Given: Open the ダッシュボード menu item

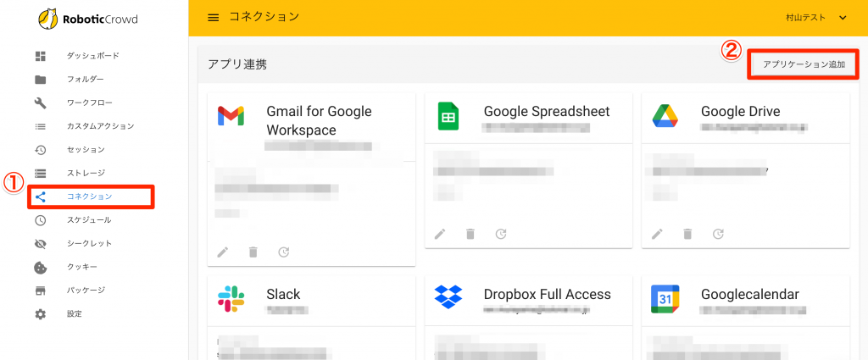Looking at the screenshot, I should [93, 56].
